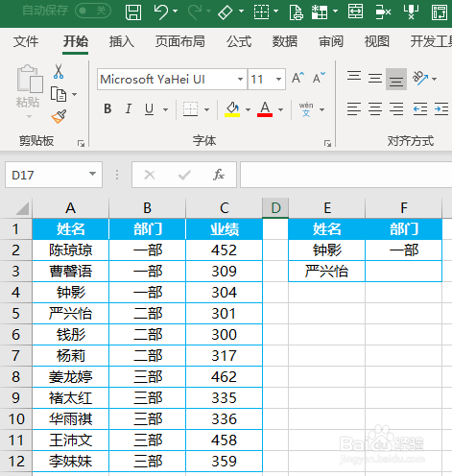Click the Format Painter brush icon
Viewport: 452px width, 476px height.
pos(59,116)
